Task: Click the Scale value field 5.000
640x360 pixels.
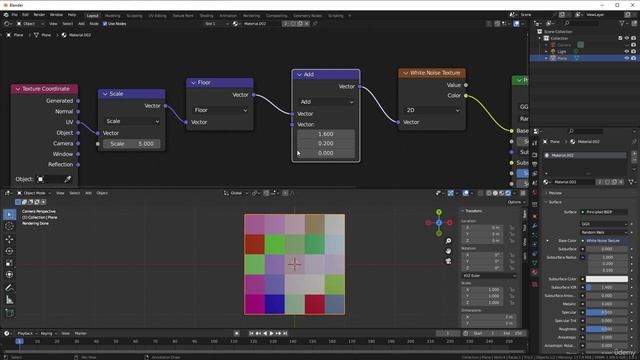Action: (131, 144)
